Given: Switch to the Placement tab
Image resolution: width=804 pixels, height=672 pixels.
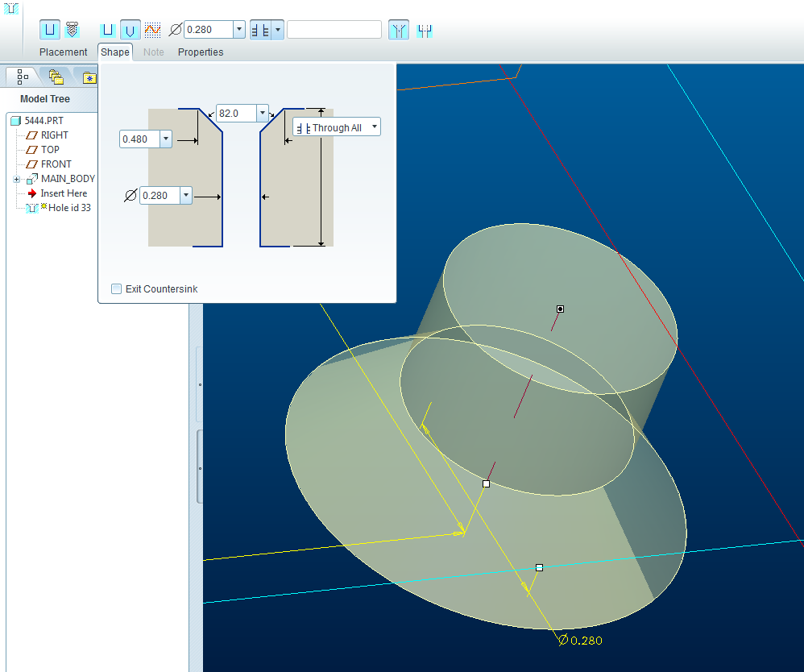Looking at the screenshot, I should (63, 52).
